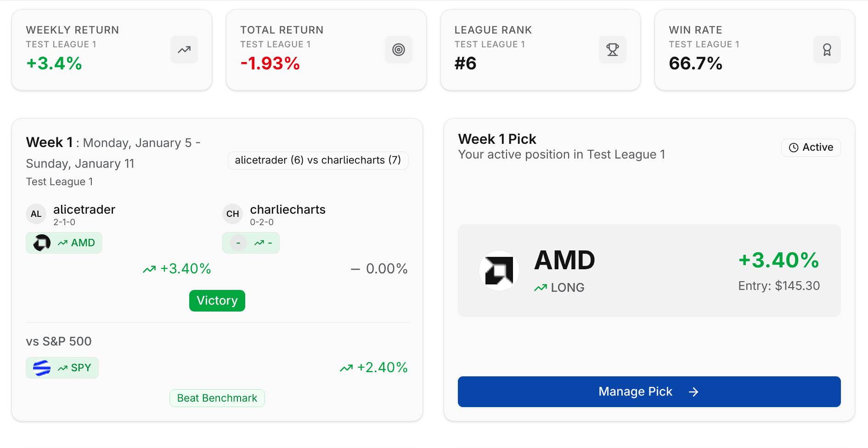
Task: Click the Manage Pick button
Action: pyautogui.click(x=649, y=391)
